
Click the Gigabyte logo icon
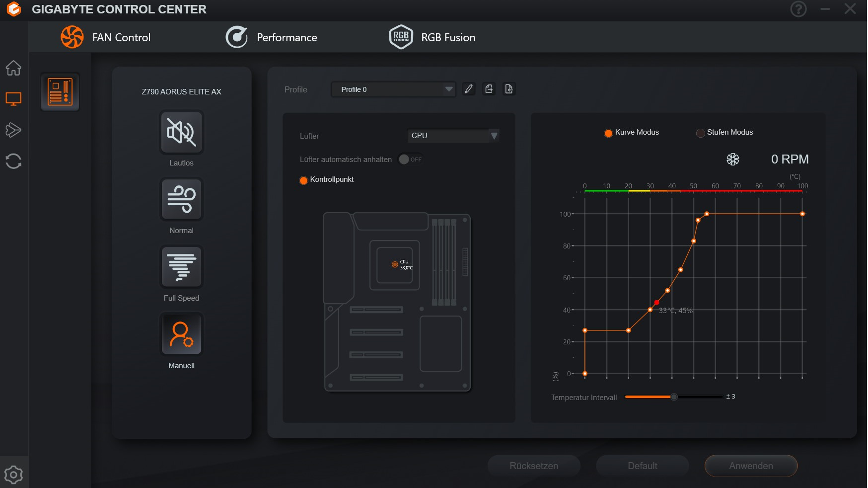tap(13, 9)
